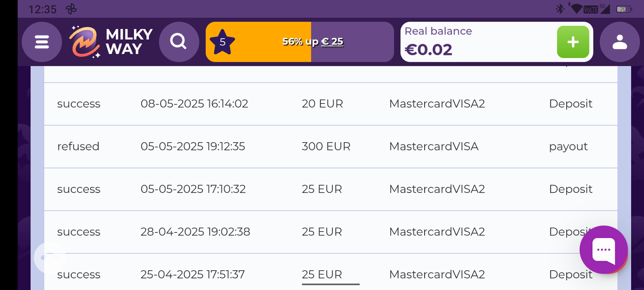Open the user profile icon
Viewport: 644px width, 290px height.
(620, 42)
